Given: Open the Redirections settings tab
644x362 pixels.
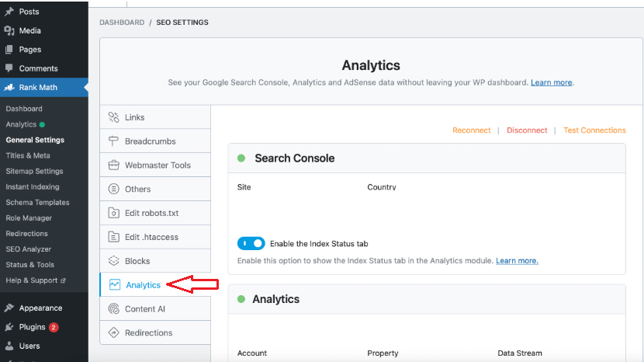Looking at the screenshot, I should tap(155, 332).
